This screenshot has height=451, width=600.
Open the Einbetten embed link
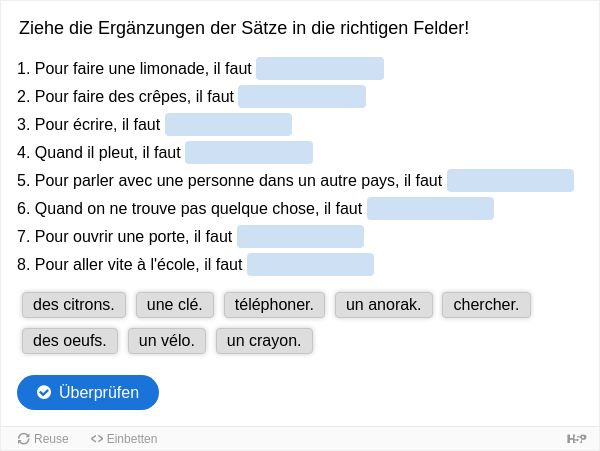(x=124, y=439)
